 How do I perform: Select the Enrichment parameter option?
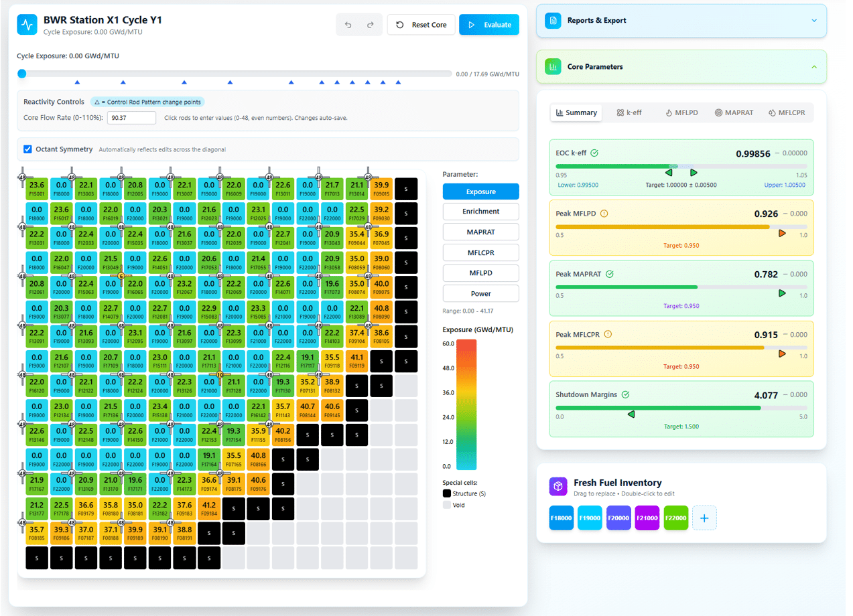pos(480,212)
